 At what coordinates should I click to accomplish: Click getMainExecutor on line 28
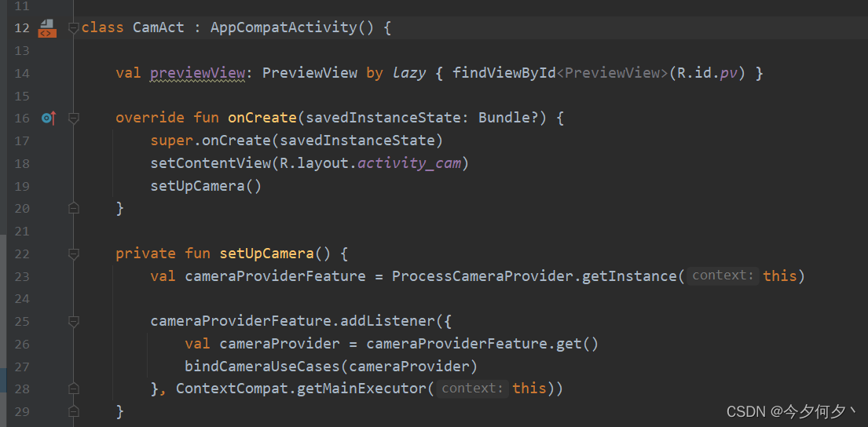[x=362, y=389]
